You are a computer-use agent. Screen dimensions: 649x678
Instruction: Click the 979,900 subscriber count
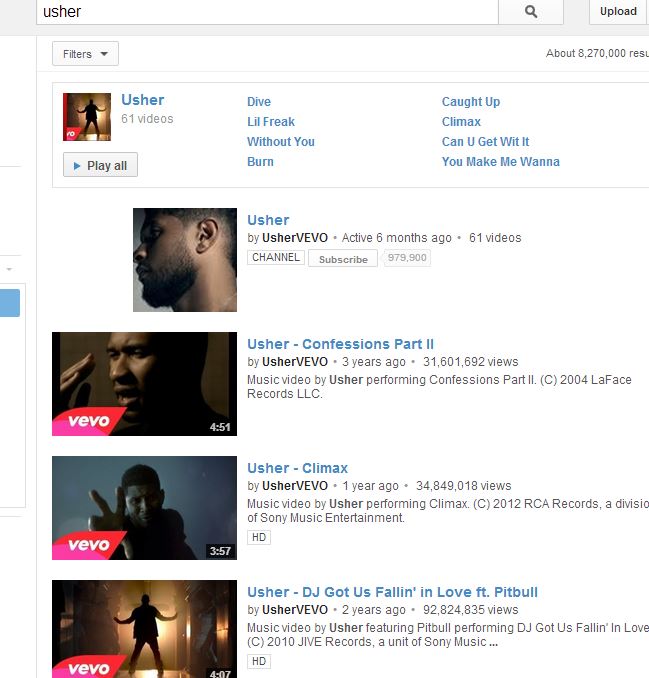(407, 258)
